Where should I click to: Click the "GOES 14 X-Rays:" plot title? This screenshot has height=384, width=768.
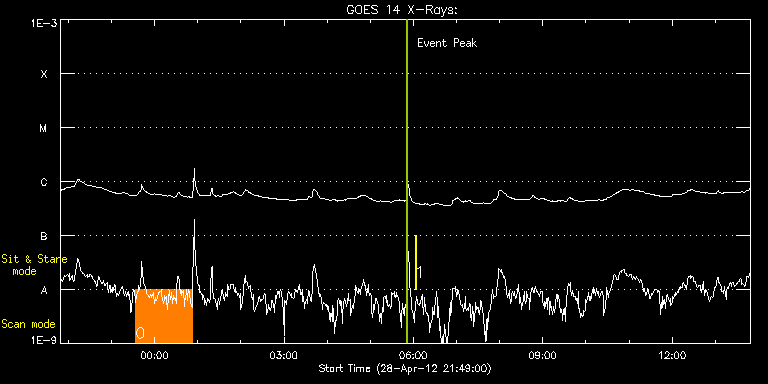tap(402, 10)
